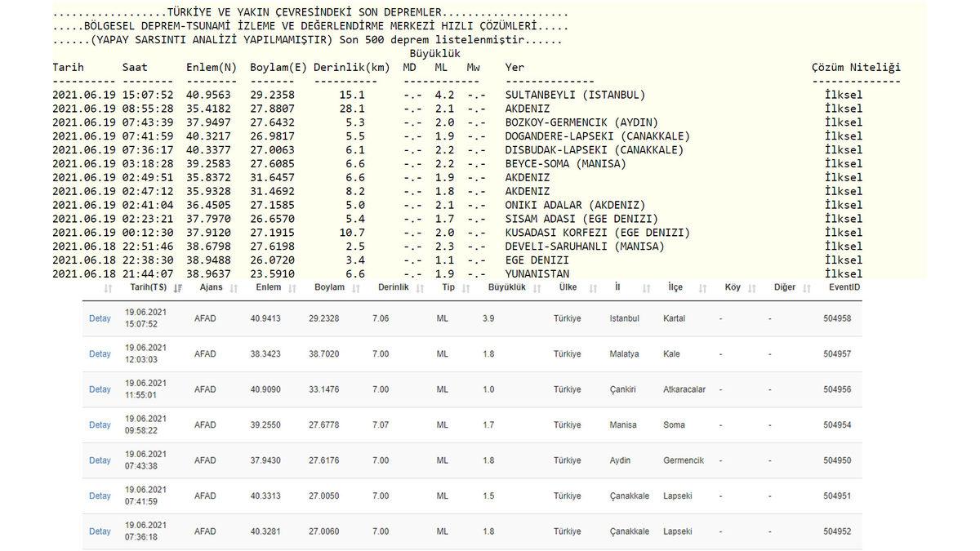The height and width of the screenshot is (551, 980).
Task: Click the sort icon beside Derinlik header
Action: [x=422, y=288]
